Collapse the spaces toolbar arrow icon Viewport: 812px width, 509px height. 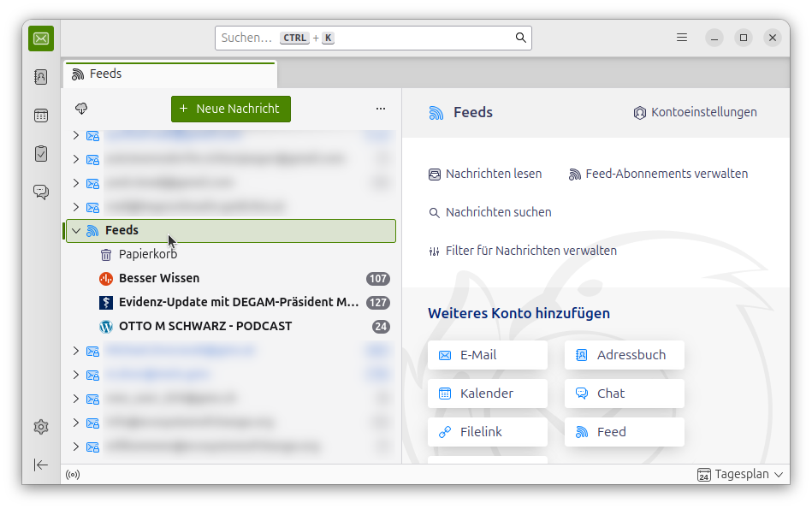coord(41,465)
